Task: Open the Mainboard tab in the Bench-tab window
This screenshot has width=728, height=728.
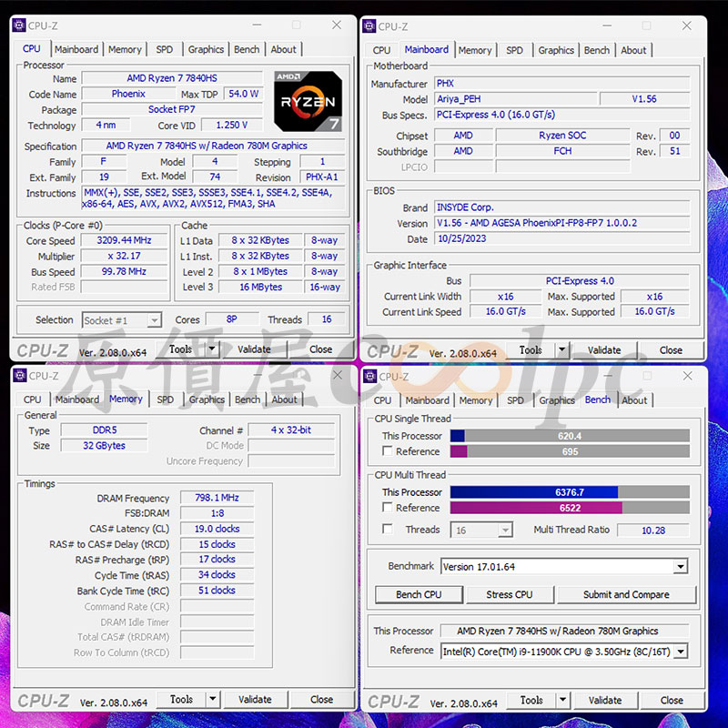Action: [428, 400]
